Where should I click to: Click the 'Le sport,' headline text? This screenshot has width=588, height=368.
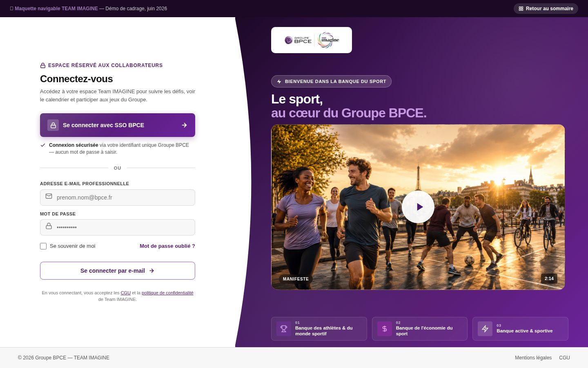(x=297, y=99)
